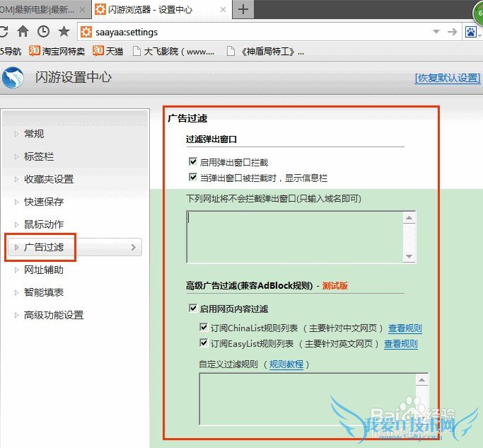The image size is (483, 448).
Task: Click the Baidu paw search icon
Action: point(471,31)
